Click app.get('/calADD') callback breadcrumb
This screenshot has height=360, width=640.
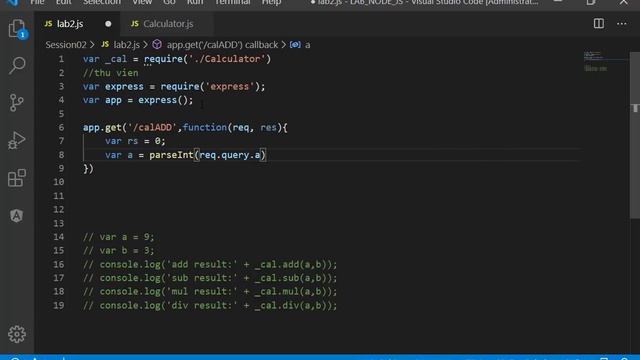pyautogui.click(x=222, y=45)
